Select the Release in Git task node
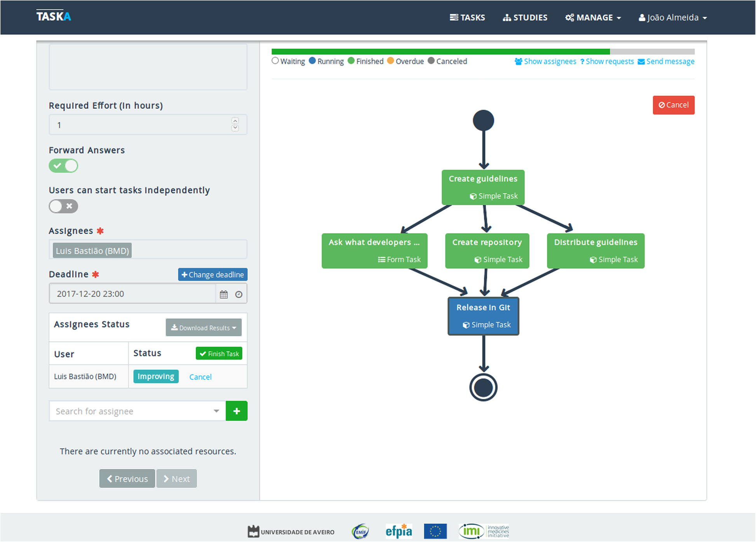Image resolution: width=756 pixels, height=542 pixels. pyautogui.click(x=483, y=316)
